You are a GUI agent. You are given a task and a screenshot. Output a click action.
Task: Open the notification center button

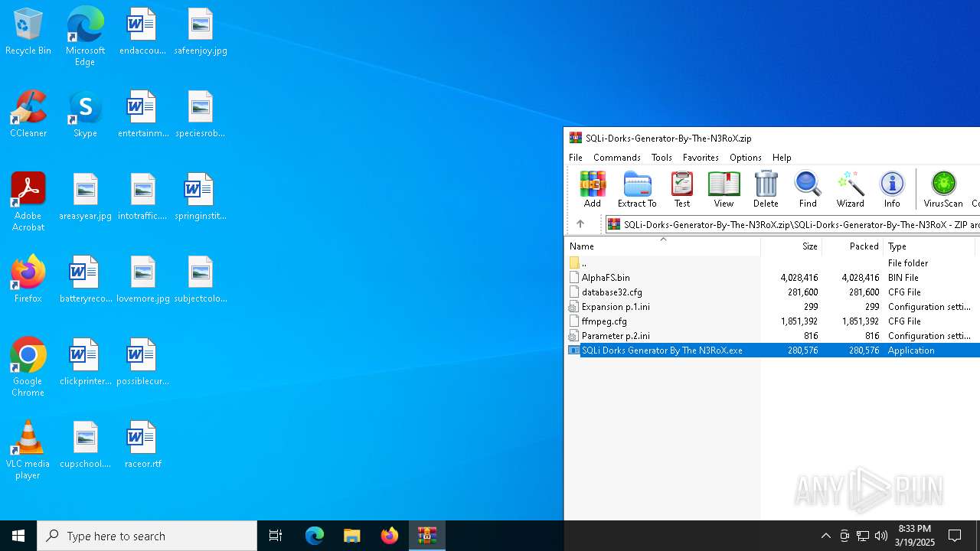click(x=955, y=536)
